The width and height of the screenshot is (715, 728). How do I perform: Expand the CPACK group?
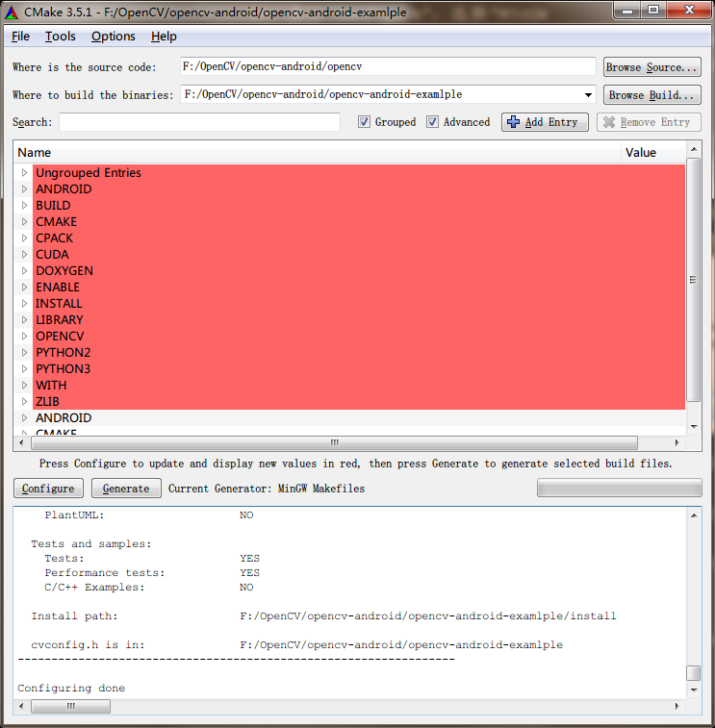(25, 238)
